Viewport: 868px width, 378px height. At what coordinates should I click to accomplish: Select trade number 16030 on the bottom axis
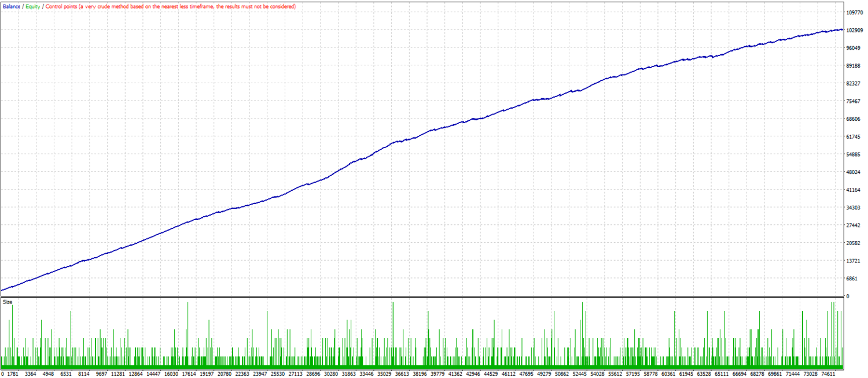(172, 374)
